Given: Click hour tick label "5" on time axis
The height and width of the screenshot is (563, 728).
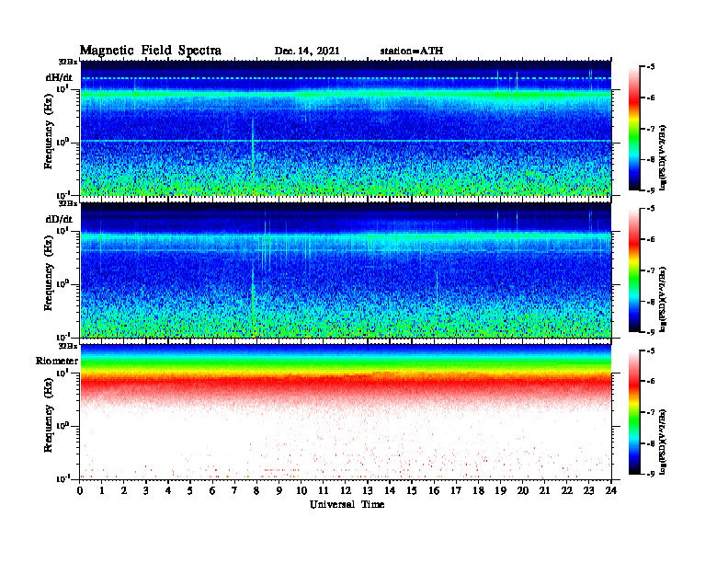Looking at the screenshot, I should coord(190,491).
